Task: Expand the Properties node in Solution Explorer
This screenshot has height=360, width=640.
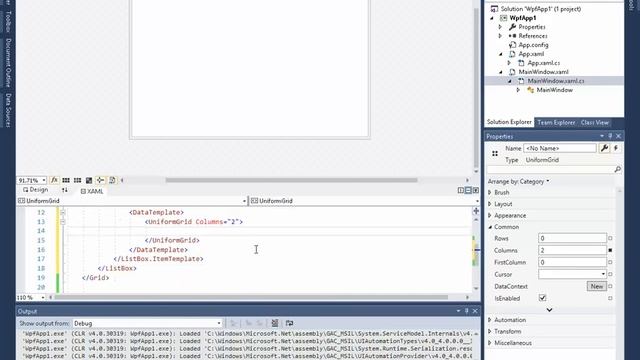Action: tap(500, 27)
